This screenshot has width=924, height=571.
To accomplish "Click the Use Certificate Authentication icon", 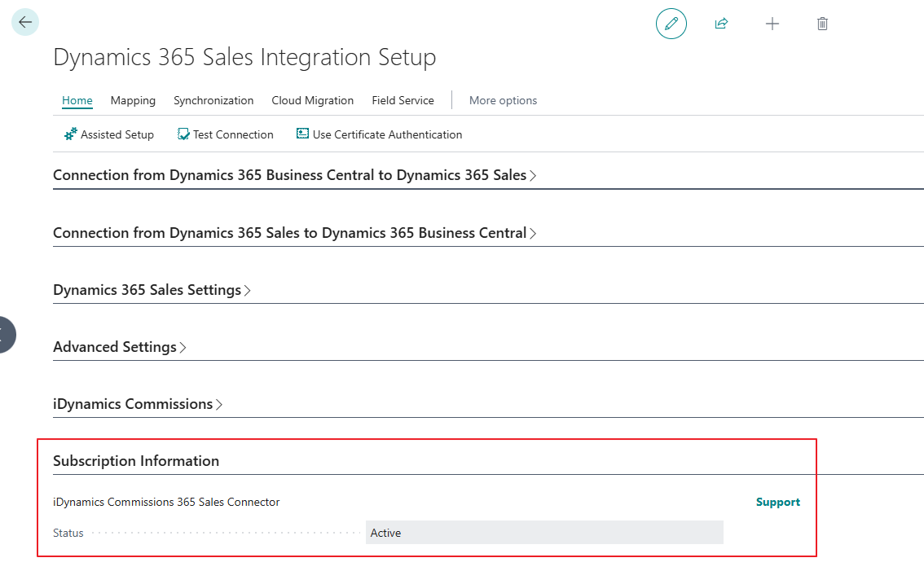I will click(302, 134).
